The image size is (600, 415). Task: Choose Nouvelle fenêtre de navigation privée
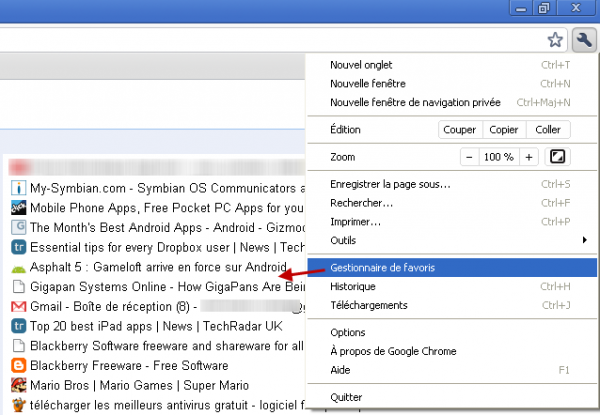tap(414, 102)
